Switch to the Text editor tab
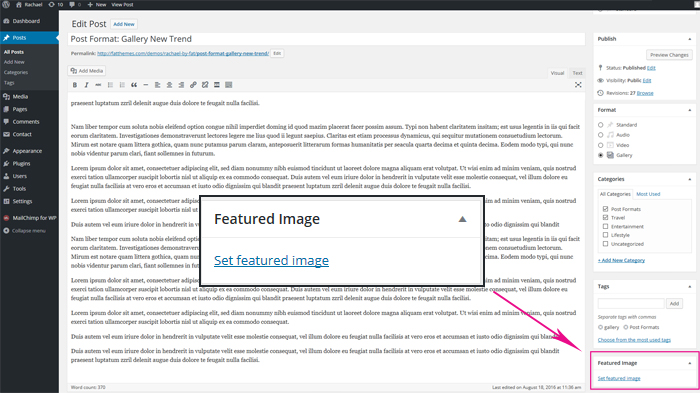The width and height of the screenshot is (700, 393). tap(577, 73)
